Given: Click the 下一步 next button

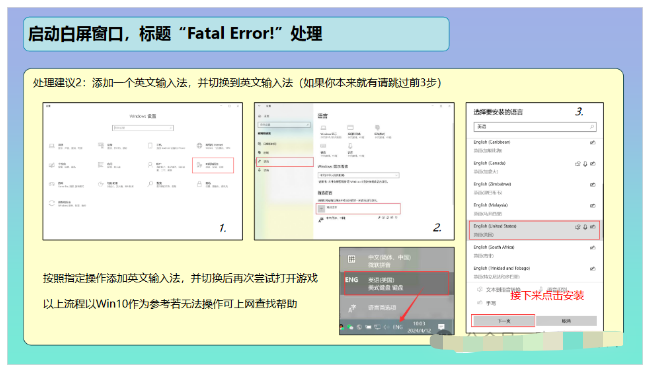Looking at the screenshot, I should 503,321.
